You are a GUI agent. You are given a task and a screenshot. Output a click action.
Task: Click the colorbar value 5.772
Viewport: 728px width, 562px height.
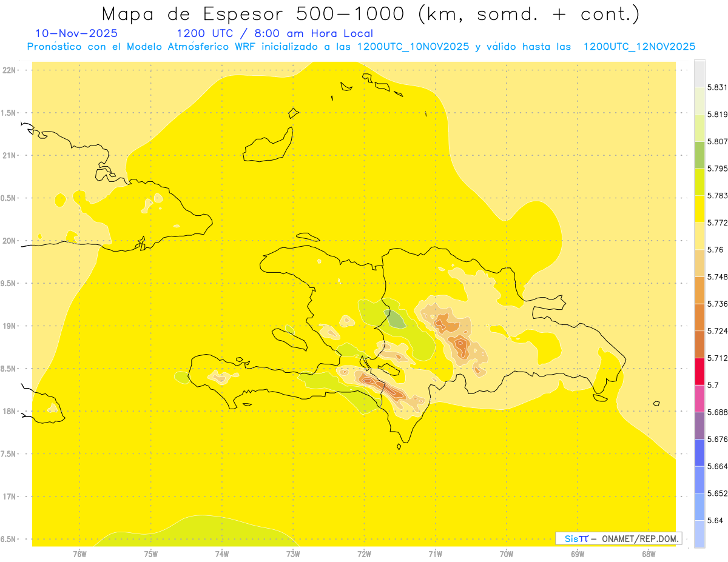(717, 222)
